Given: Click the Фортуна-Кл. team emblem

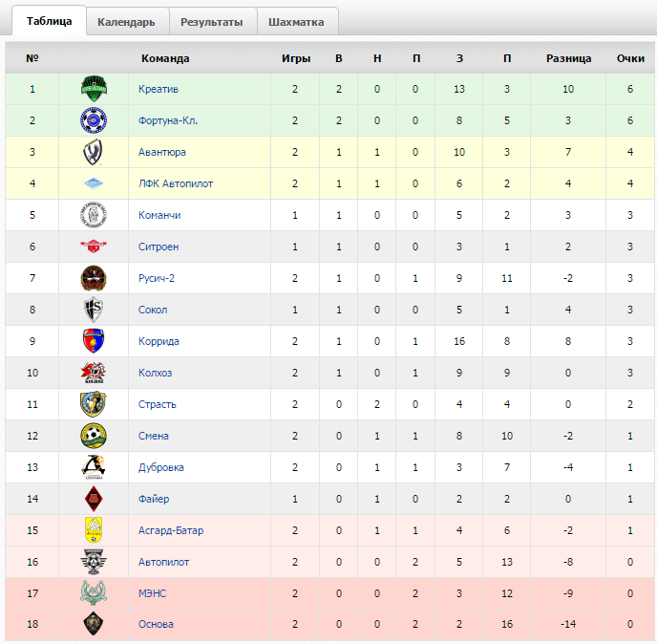Looking at the screenshot, I should click(x=94, y=120).
